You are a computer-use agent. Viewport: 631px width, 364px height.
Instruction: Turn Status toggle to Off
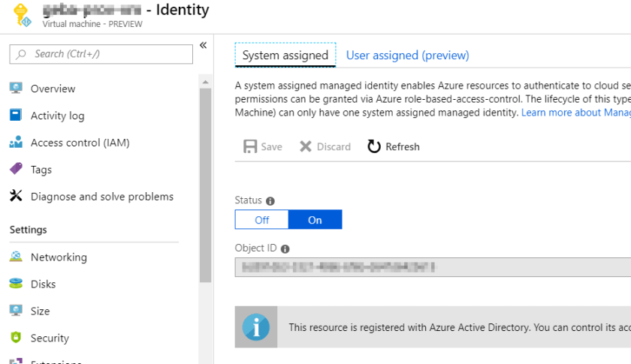pos(261,220)
